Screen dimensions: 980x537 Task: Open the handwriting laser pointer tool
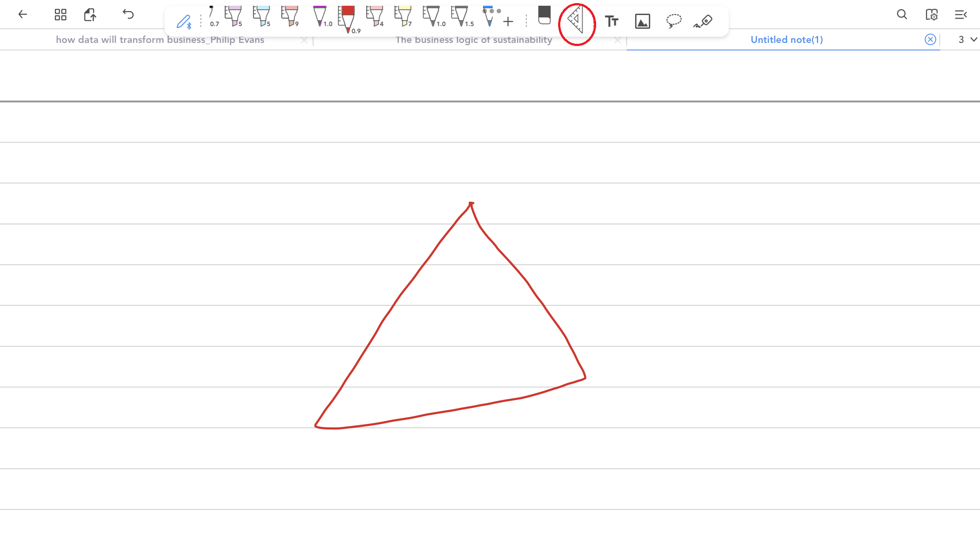[x=703, y=21]
